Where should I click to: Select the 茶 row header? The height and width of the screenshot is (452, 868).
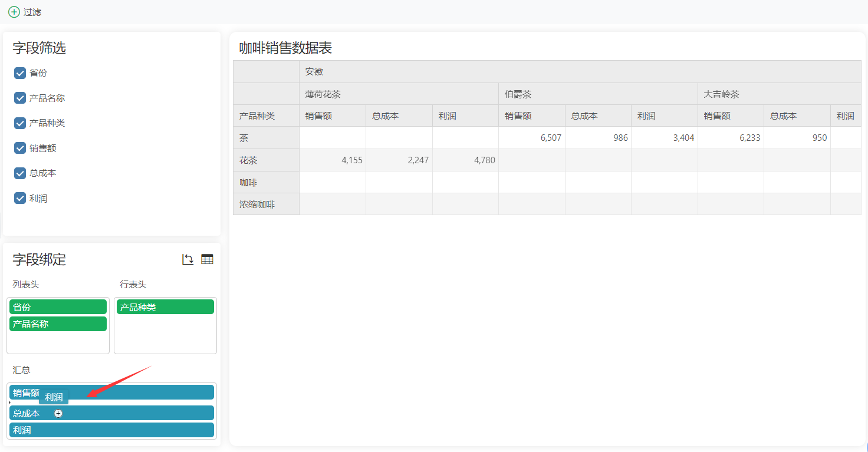tap(266, 138)
